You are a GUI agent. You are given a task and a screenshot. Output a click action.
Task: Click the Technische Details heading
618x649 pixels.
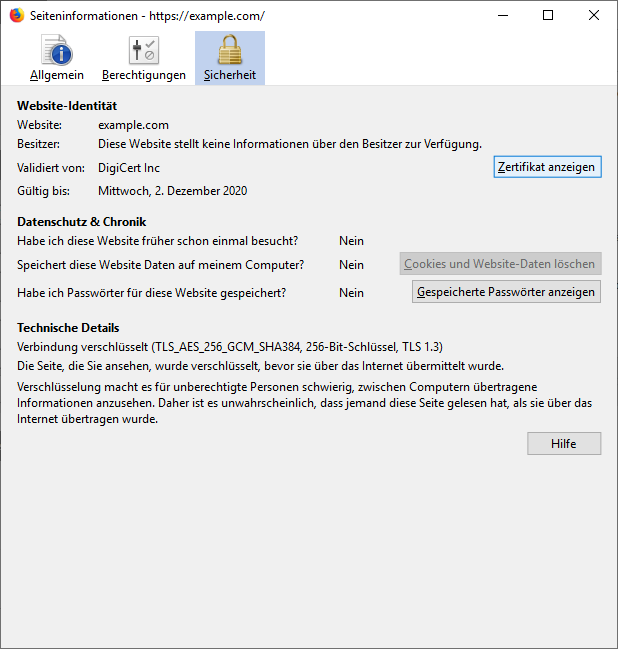click(x=68, y=328)
